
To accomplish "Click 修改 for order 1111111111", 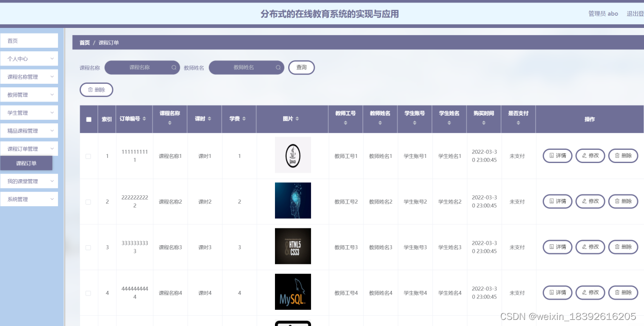I will [x=590, y=156].
